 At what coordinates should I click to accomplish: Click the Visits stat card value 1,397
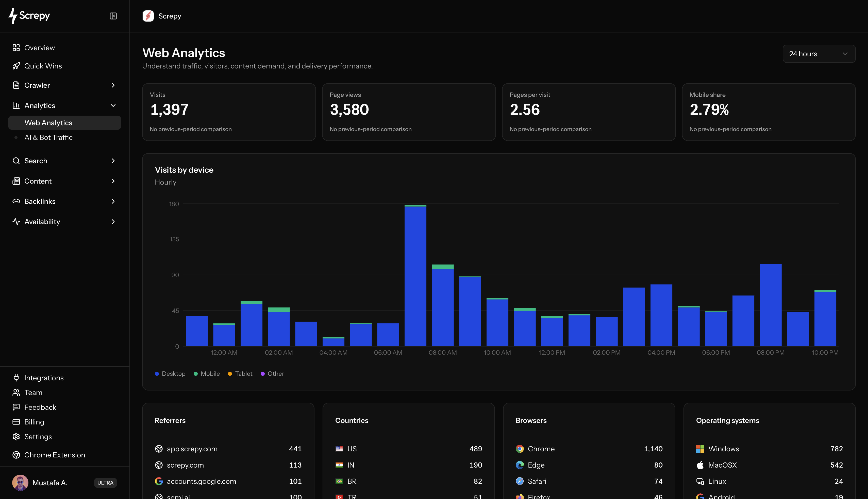point(170,110)
